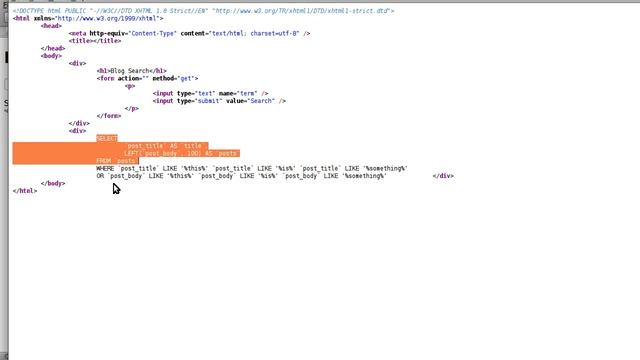The image size is (640, 360).
Task: Click the form method="get" attribute
Action: pyautogui.click(x=174, y=78)
